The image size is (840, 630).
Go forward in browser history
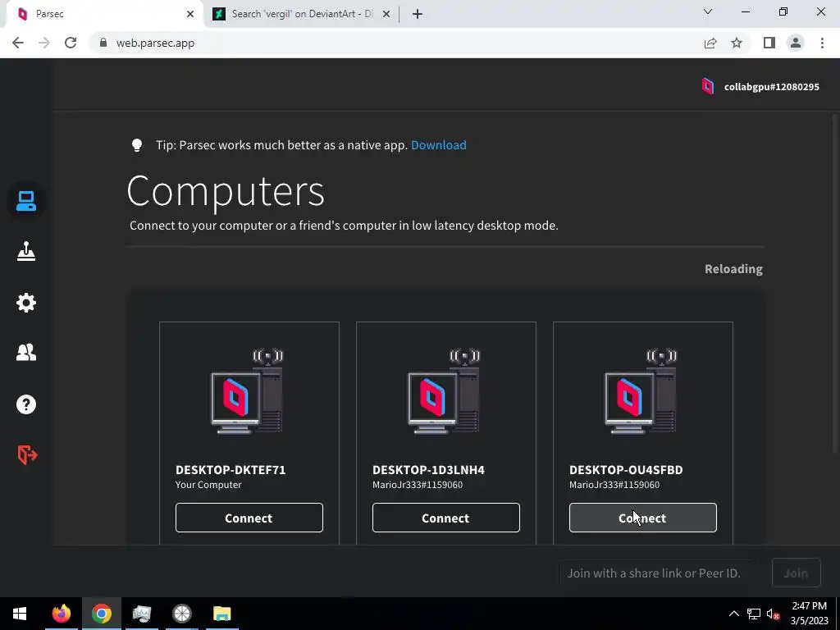(44, 43)
